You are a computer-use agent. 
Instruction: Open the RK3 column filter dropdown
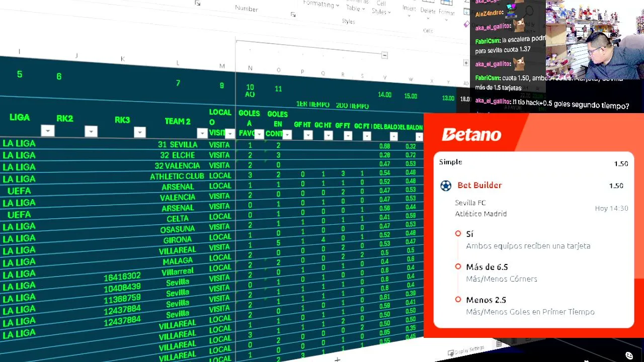click(139, 132)
